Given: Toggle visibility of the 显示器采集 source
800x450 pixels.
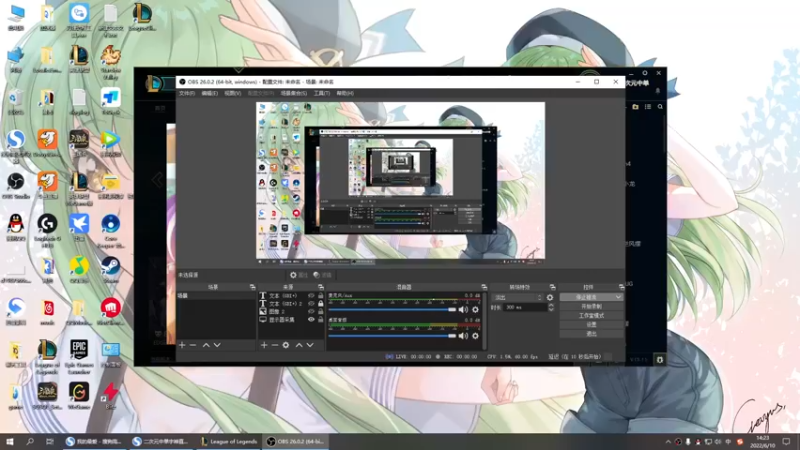Looking at the screenshot, I should click(x=311, y=319).
